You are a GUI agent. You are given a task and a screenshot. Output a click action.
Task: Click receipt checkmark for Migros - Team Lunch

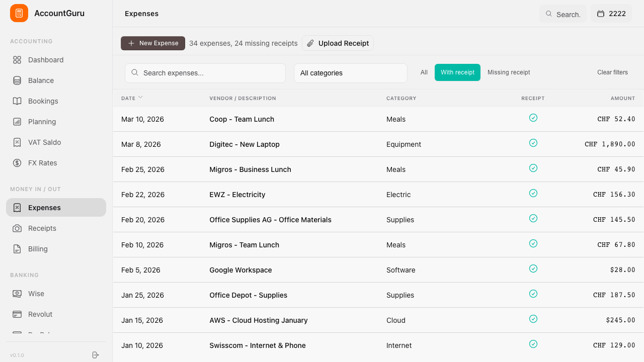(533, 243)
